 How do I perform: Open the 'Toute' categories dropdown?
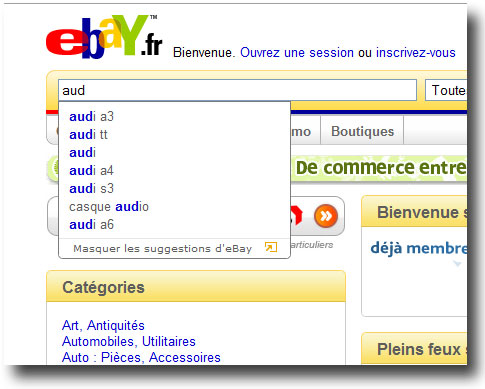(x=446, y=90)
